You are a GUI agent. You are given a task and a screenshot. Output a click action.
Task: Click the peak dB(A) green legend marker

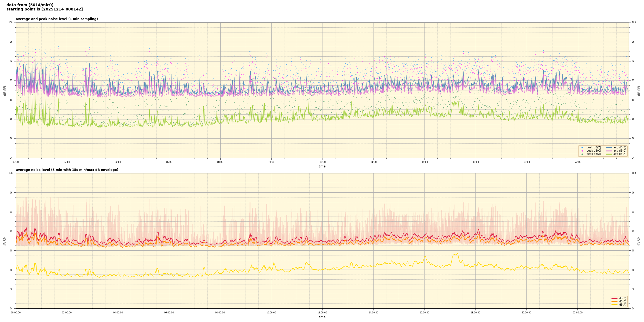point(582,154)
